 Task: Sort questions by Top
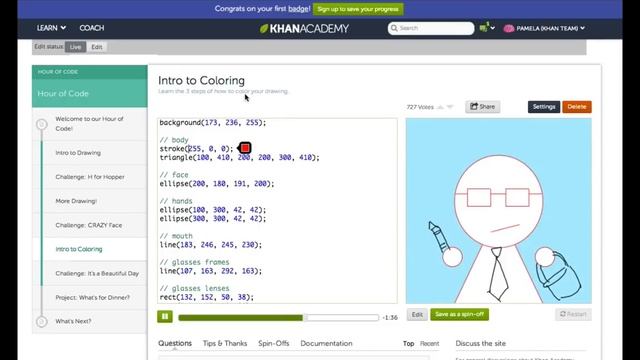(x=409, y=344)
